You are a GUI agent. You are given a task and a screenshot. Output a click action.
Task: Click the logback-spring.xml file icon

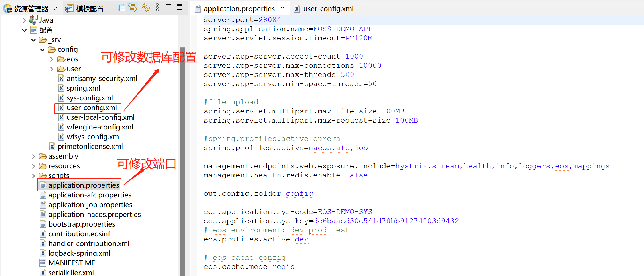coord(43,253)
